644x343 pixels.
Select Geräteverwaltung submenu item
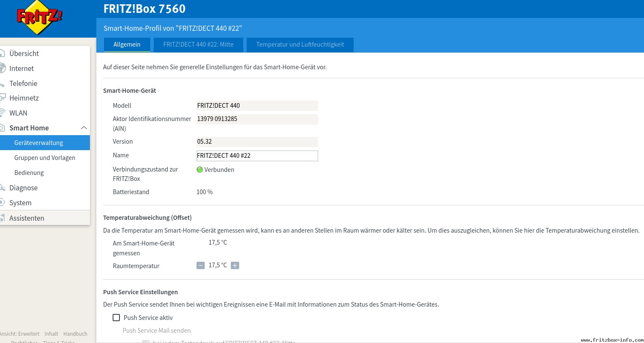(45, 143)
